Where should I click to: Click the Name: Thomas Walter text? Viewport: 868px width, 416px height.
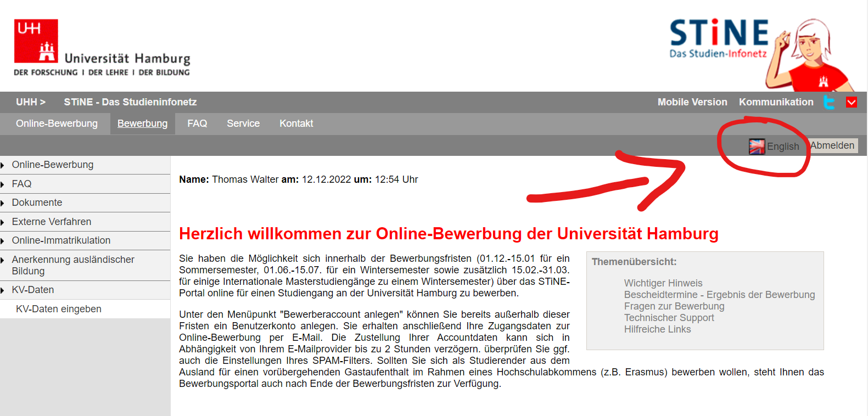pos(229,179)
